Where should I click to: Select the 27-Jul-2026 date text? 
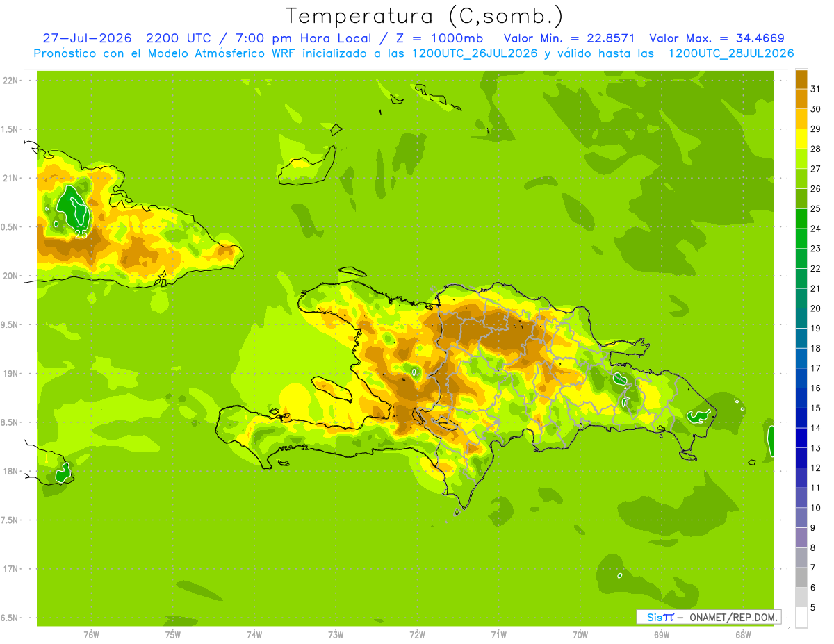(x=87, y=38)
